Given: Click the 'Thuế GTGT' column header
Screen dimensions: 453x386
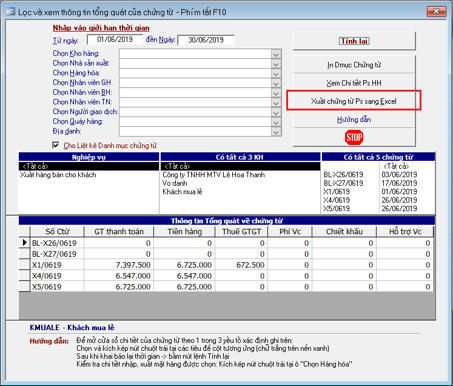Looking at the screenshot, I should (x=241, y=231).
